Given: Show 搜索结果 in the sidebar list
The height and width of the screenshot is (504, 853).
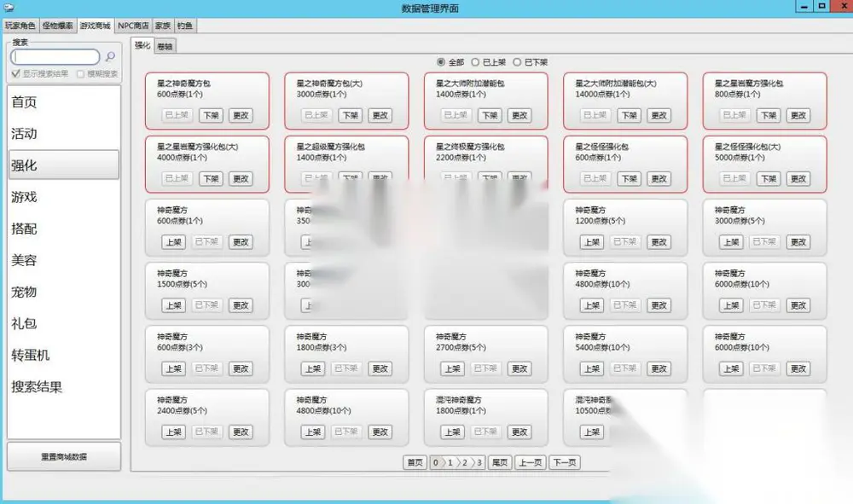Looking at the screenshot, I should click(64, 387).
